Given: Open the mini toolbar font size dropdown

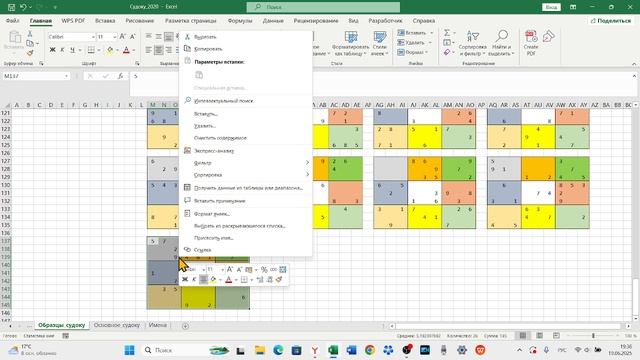Looking at the screenshot, I should click(222, 269).
